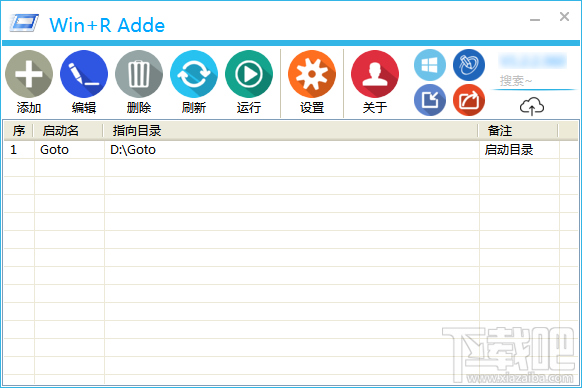Click the 删除 (delete) trash icon
The image size is (582, 388).
pyautogui.click(x=139, y=74)
